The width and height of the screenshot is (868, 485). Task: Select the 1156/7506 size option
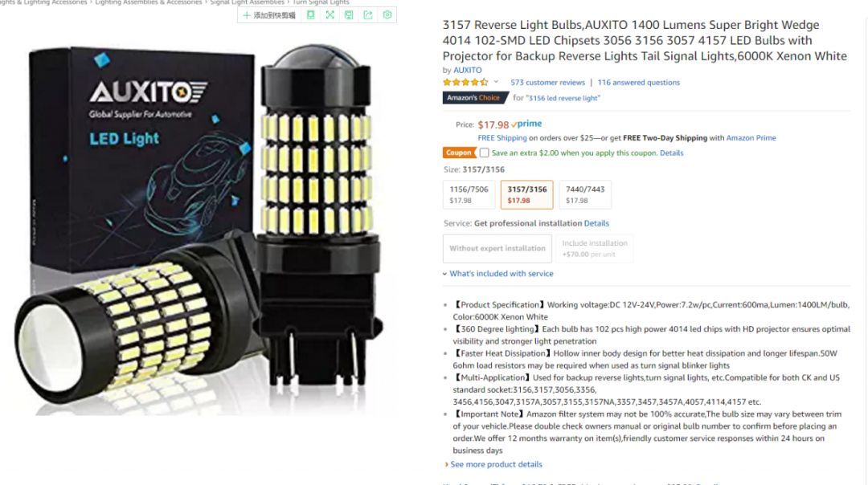(x=469, y=194)
